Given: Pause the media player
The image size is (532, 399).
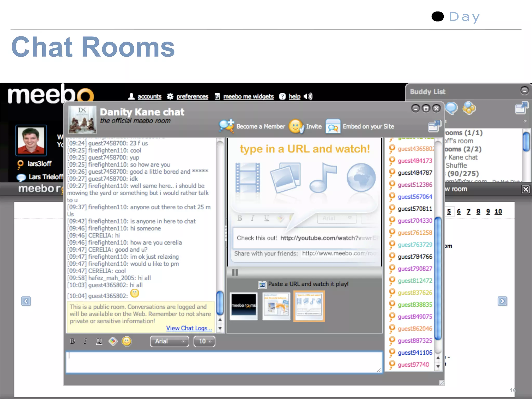Looking at the screenshot, I should point(235,272).
